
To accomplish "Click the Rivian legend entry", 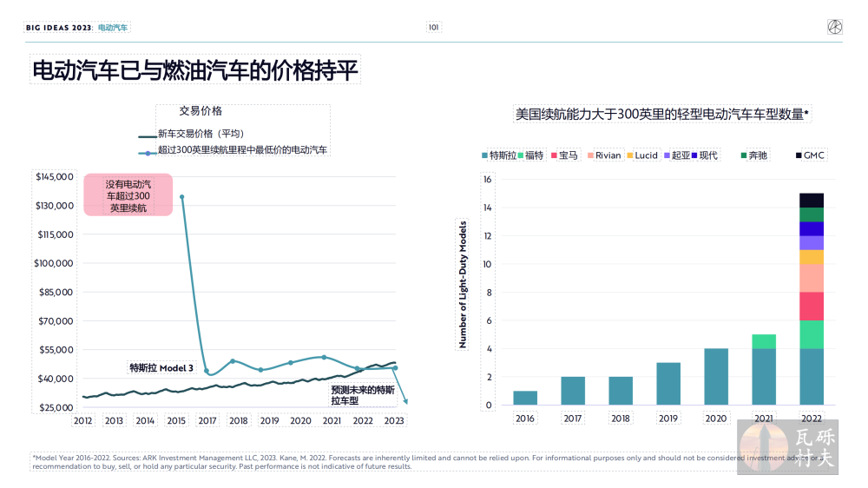I will coord(604,155).
